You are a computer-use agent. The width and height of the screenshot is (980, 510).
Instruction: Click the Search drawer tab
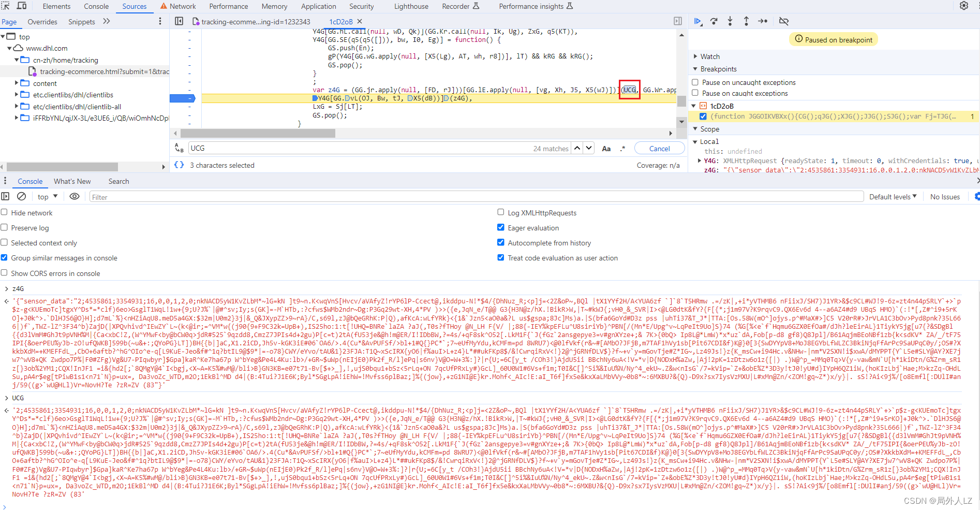pyautogui.click(x=118, y=181)
